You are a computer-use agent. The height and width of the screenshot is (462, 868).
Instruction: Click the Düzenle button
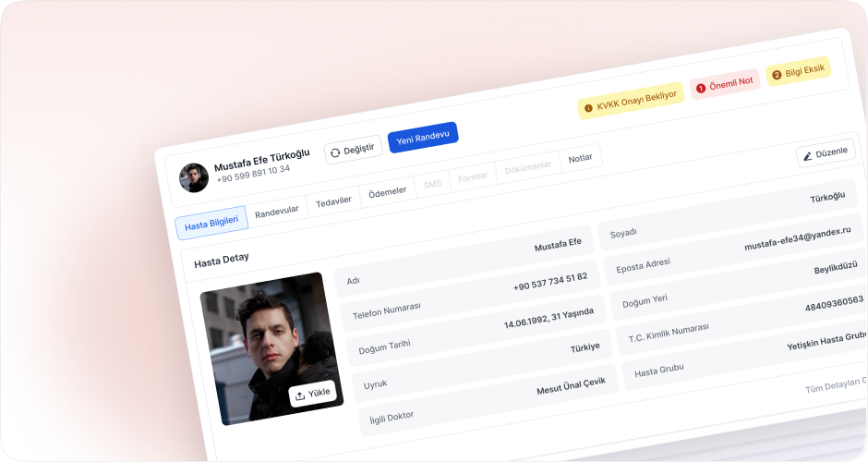pyautogui.click(x=826, y=153)
